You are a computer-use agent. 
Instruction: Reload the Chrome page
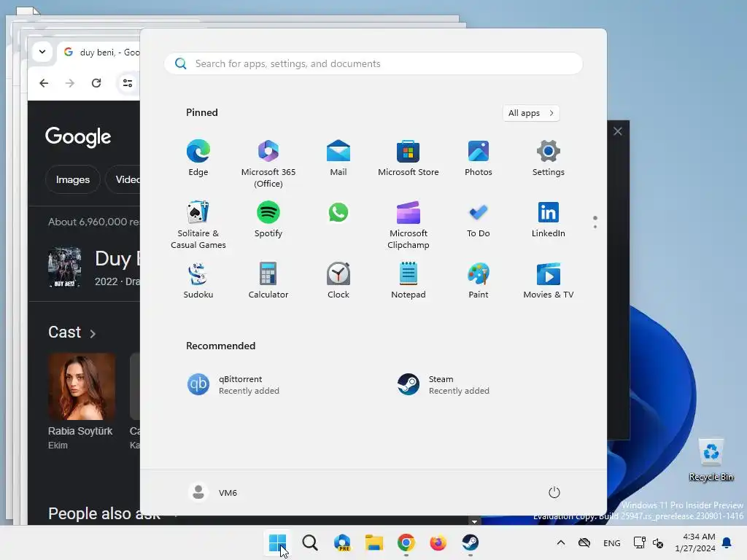point(96,83)
